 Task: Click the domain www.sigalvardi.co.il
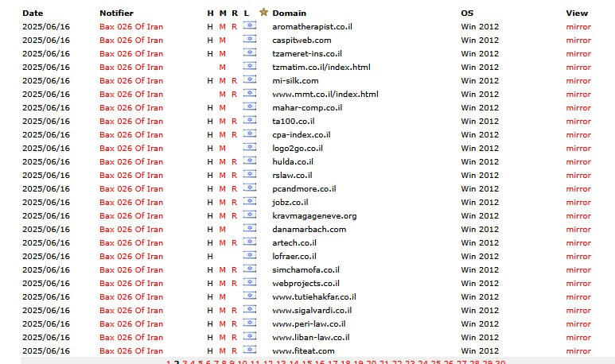tap(312, 310)
